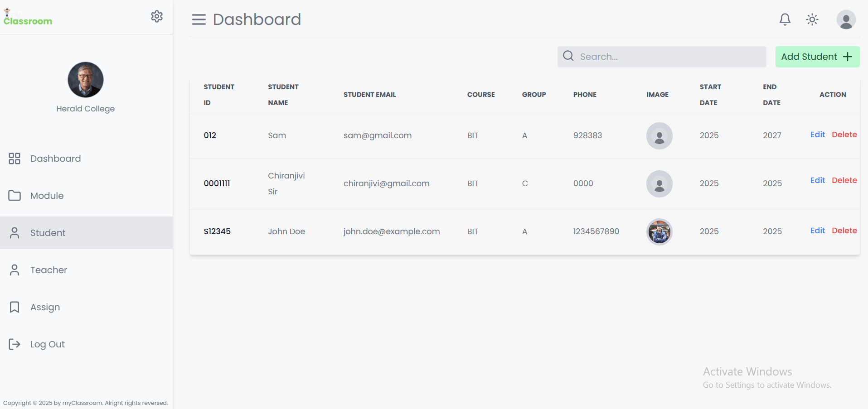This screenshot has height=409, width=868.
Task: Delete Sam's student record
Action: pos(844,134)
